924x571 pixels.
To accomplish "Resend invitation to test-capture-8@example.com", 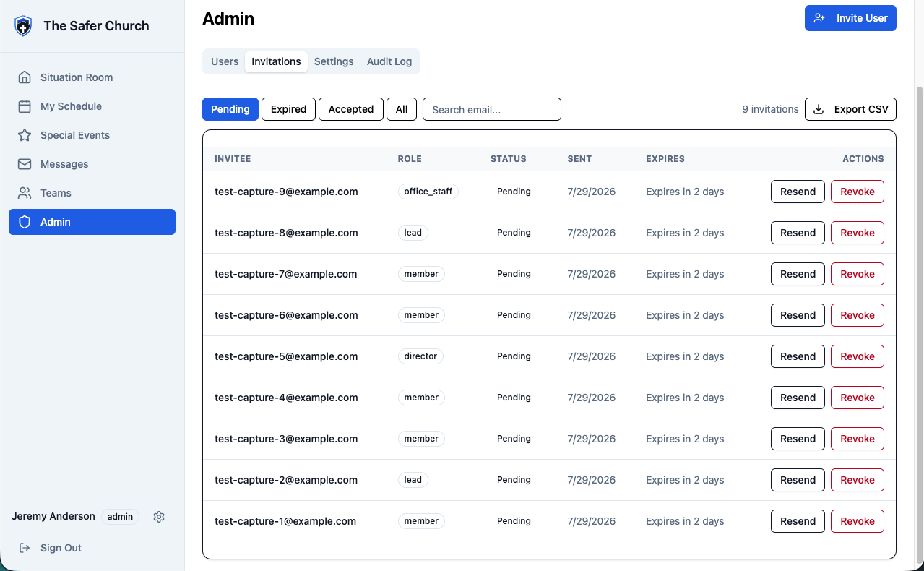I will (x=798, y=233).
